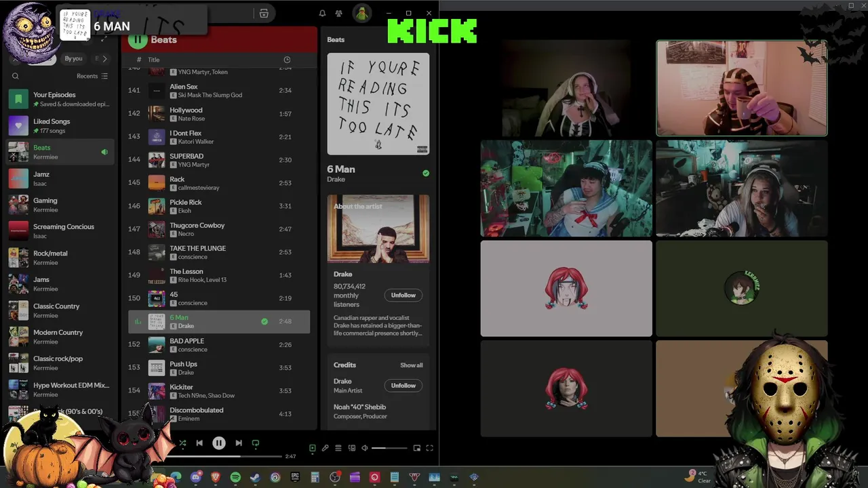The height and width of the screenshot is (488, 868).
Task: Open the About the artist Drake photo
Action: tap(378, 229)
